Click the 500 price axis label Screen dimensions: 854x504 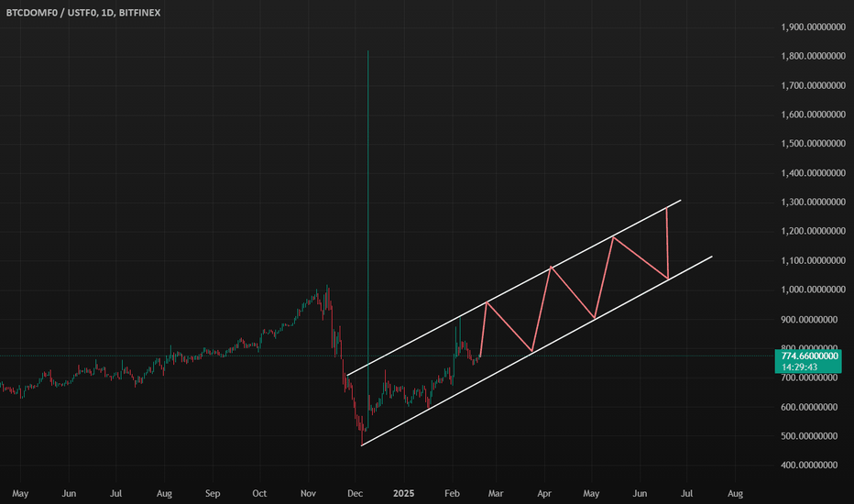tap(809, 436)
